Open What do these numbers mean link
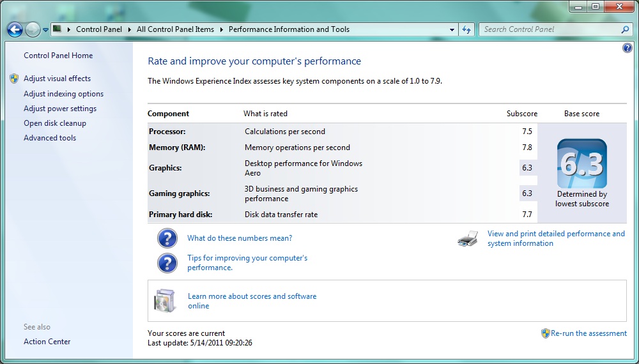Image resolution: width=639 pixels, height=364 pixels. point(240,238)
